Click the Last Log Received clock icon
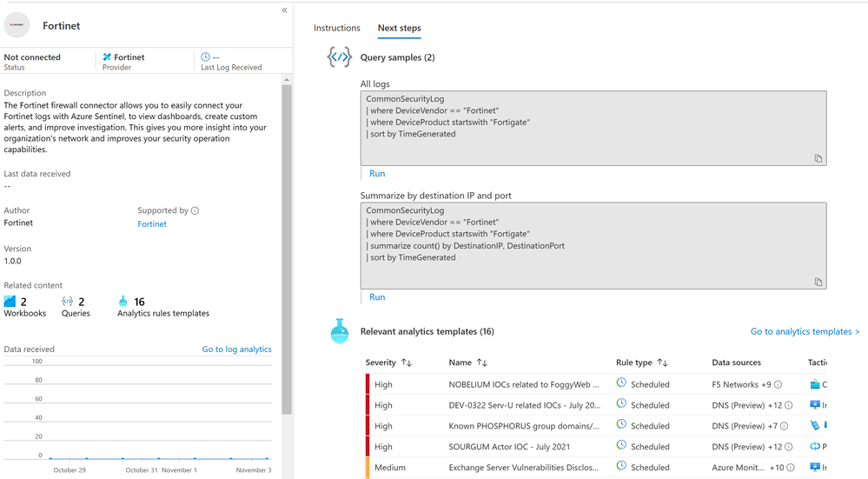868x479 pixels. pos(205,57)
